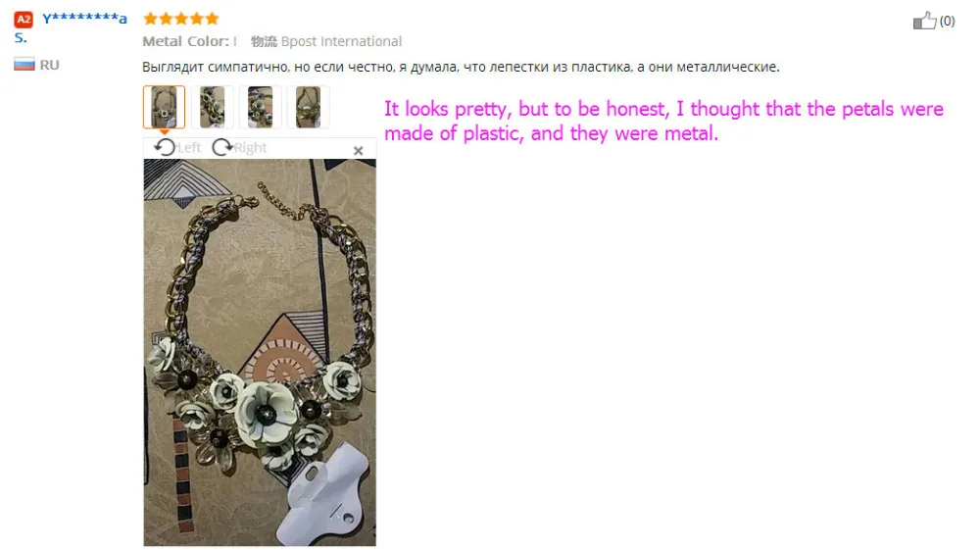Close the enlarged photo viewer with the X
The width and height of the screenshot is (980, 550).
coord(358,151)
